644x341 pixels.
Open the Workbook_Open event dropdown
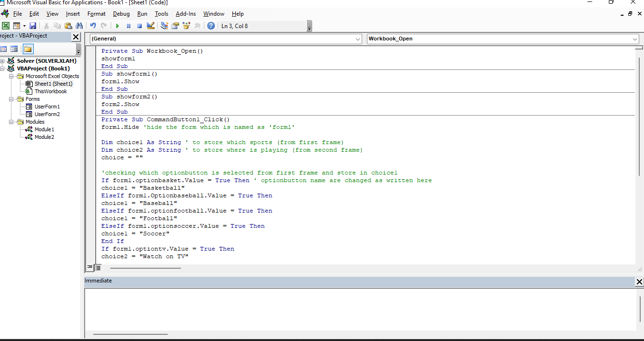(x=636, y=39)
